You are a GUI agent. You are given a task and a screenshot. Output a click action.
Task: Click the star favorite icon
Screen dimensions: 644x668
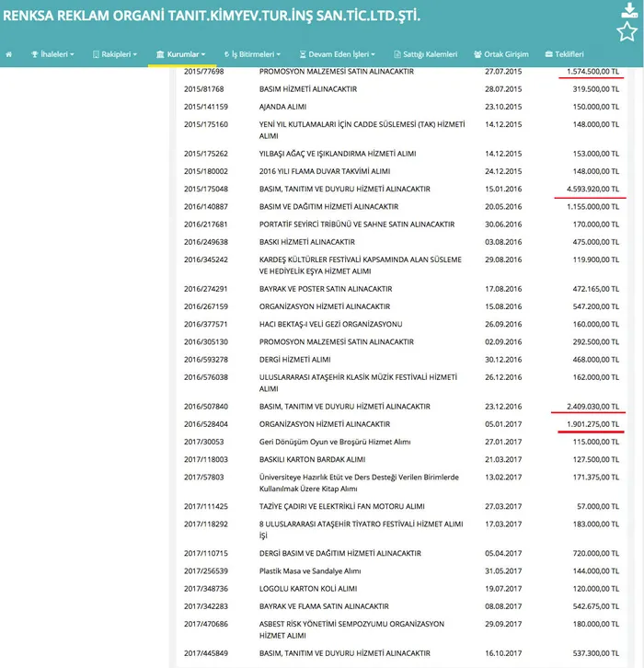pos(627,32)
